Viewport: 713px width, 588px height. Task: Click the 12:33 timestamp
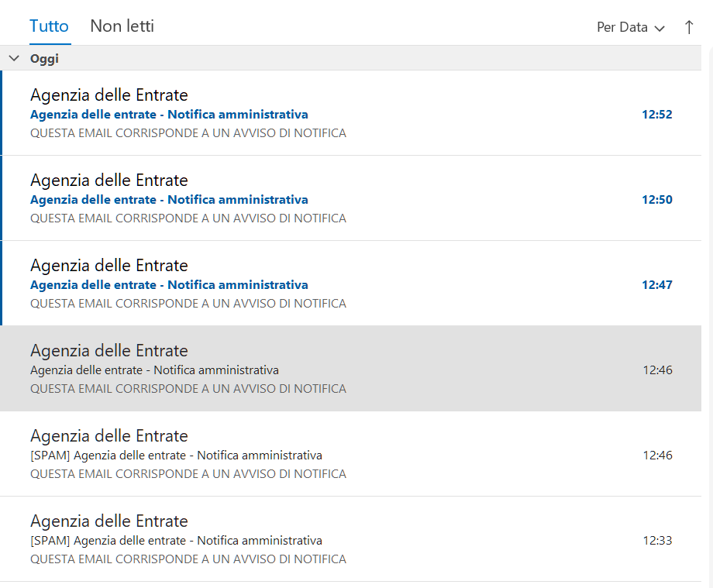point(657,541)
